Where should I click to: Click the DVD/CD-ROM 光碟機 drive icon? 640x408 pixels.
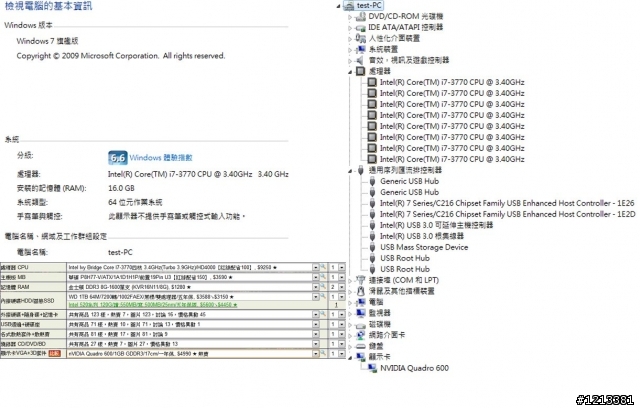tap(360, 16)
